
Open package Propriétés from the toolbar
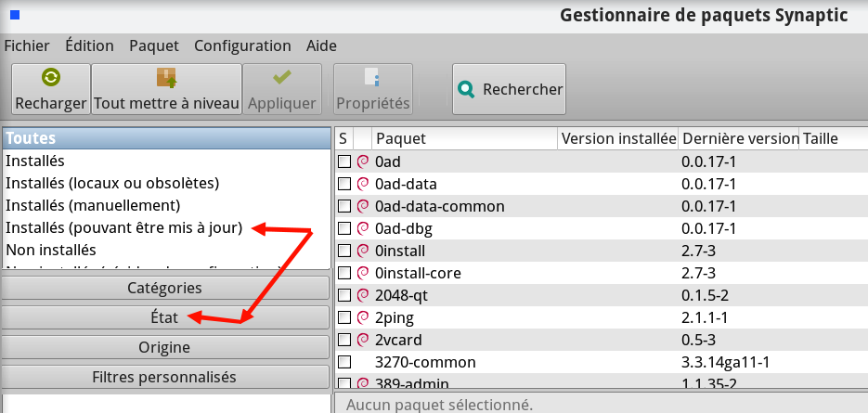pyautogui.click(x=372, y=90)
